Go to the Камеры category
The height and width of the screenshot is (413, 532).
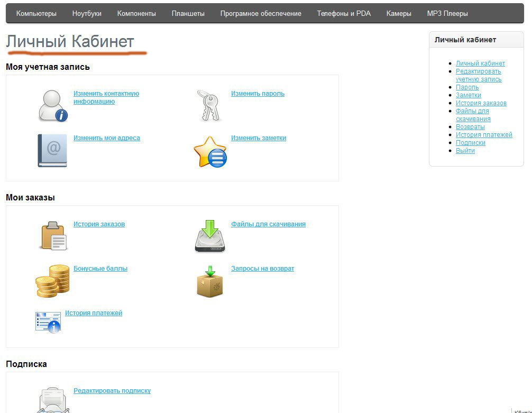coord(399,14)
